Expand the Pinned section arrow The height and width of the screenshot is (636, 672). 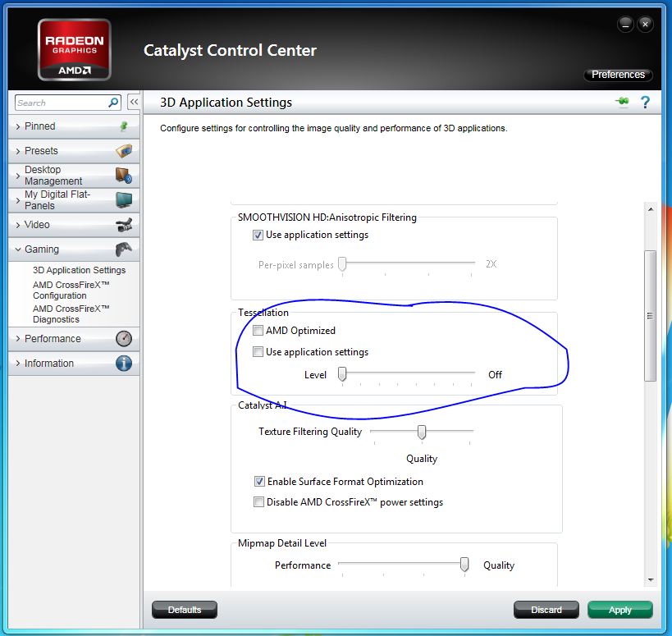[18, 126]
